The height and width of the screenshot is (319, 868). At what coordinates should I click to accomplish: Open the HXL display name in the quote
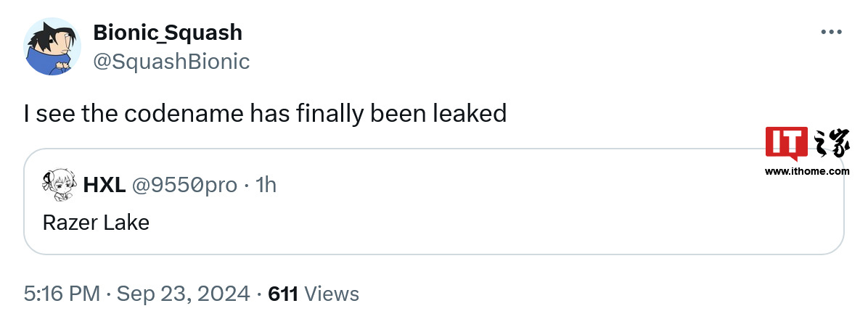pyautogui.click(x=103, y=185)
